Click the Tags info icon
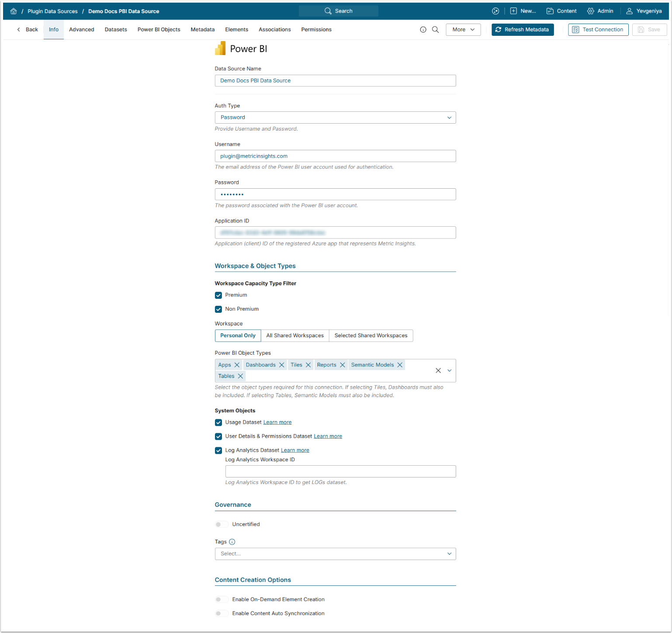The image size is (672, 633). pyautogui.click(x=232, y=542)
